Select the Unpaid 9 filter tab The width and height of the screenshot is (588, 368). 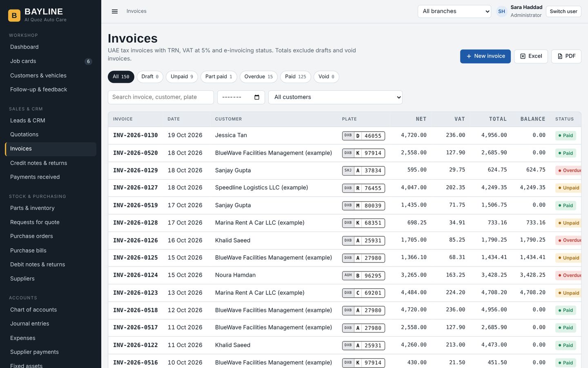182,77
